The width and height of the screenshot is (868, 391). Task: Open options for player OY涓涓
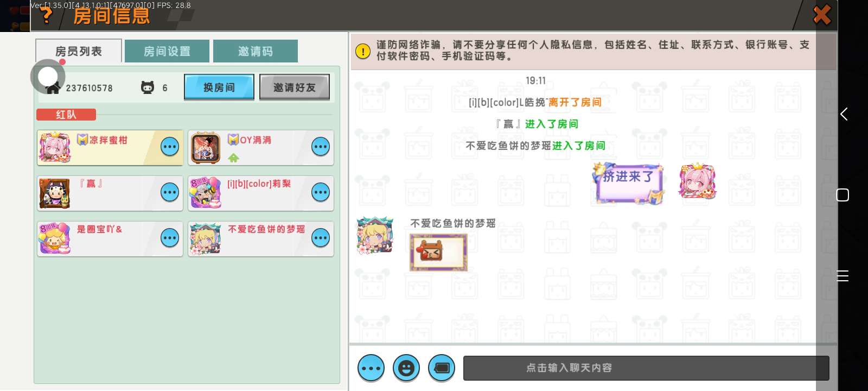point(321,147)
